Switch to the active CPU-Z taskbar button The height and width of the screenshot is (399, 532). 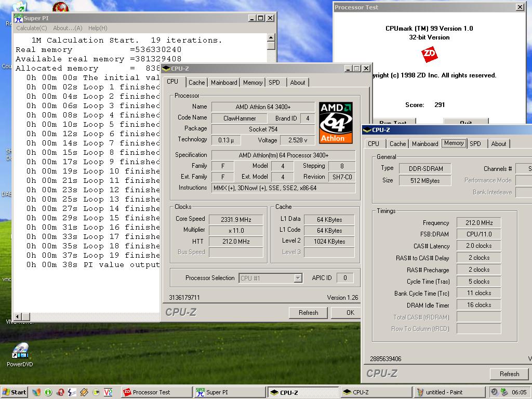pos(303,392)
